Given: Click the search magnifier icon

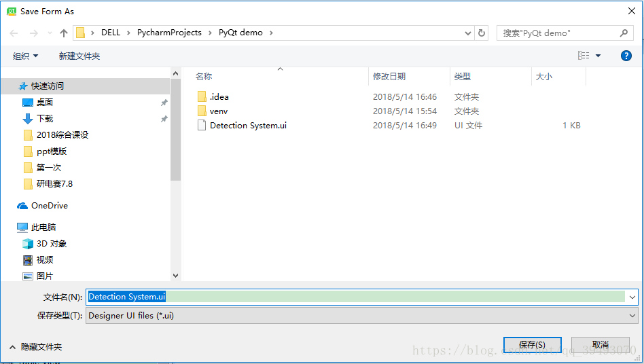Looking at the screenshot, I should click(624, 33).
